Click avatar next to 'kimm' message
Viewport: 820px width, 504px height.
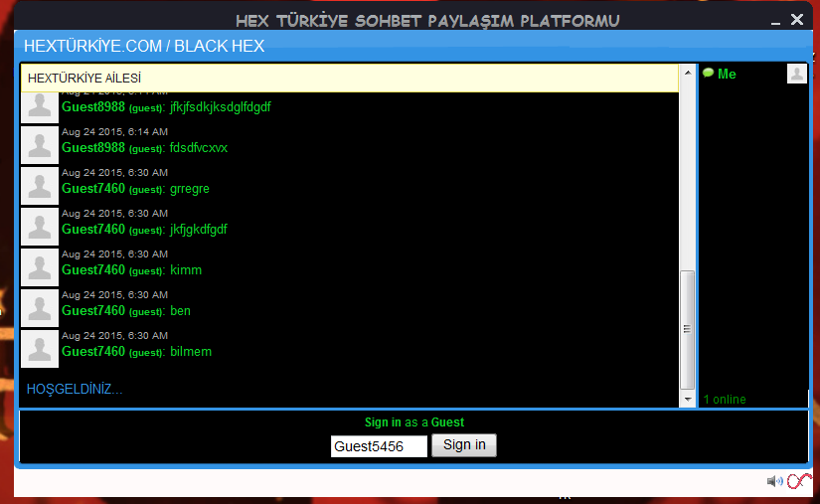[x=40, y=267]
